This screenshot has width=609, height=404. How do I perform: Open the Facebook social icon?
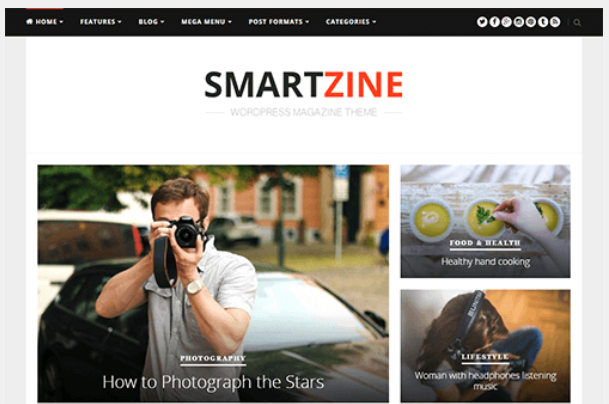click(494, 22)
